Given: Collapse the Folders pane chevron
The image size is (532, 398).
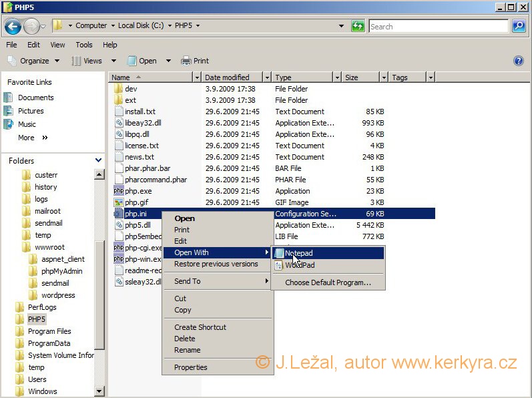Looking at the screenshot, I should (x=99, y=160).
